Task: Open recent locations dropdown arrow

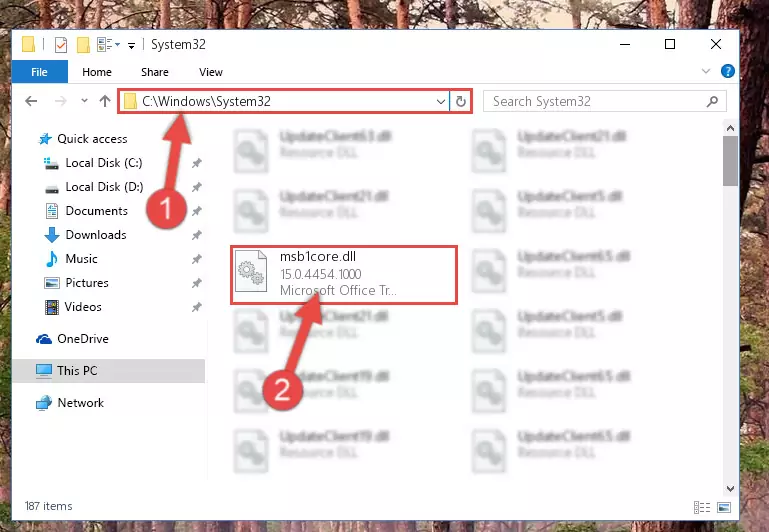Action: click(84, 101)
